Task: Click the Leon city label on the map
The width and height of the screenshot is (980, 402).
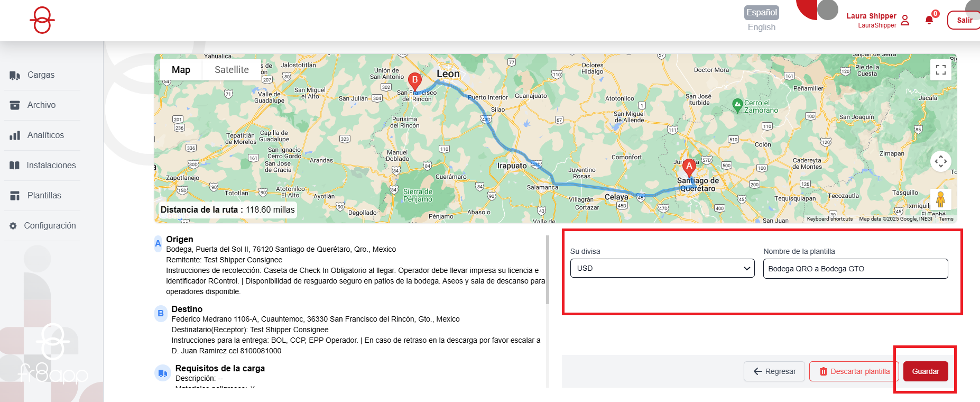Action: click(x=448, y=74)
